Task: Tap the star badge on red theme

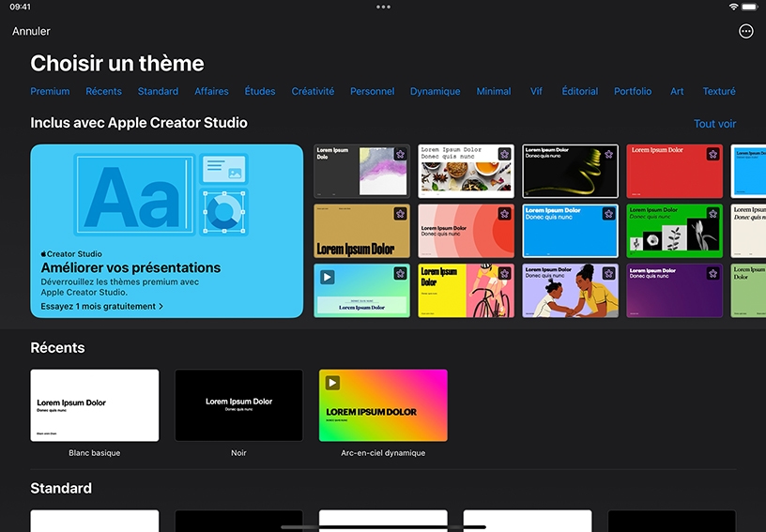Action: click(712, 154)
